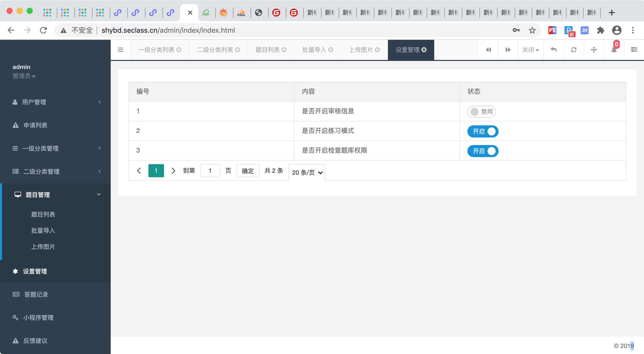Click the back arrow undo icon in tab toolbar
Viewport: 644px width, 354px height.
click(x=554, y=50)
